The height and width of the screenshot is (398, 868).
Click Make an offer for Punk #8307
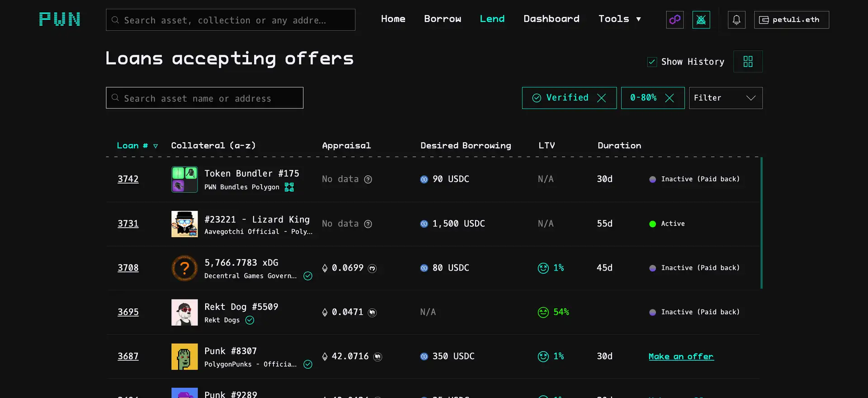click(x=681, y=356)
